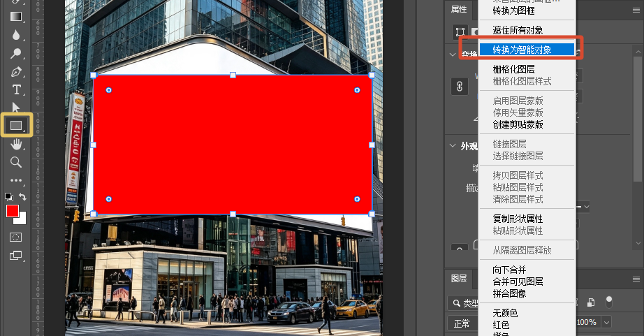The width and height of the screenshot is (644, 336).
Task: Toggle the width-height link icon
Action: coord(460,86)
